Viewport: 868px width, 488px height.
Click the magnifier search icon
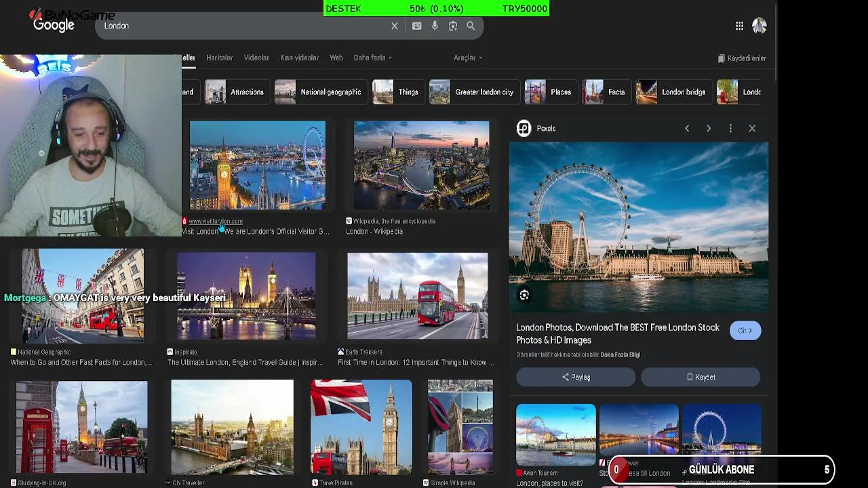click(x=471, y=26)
